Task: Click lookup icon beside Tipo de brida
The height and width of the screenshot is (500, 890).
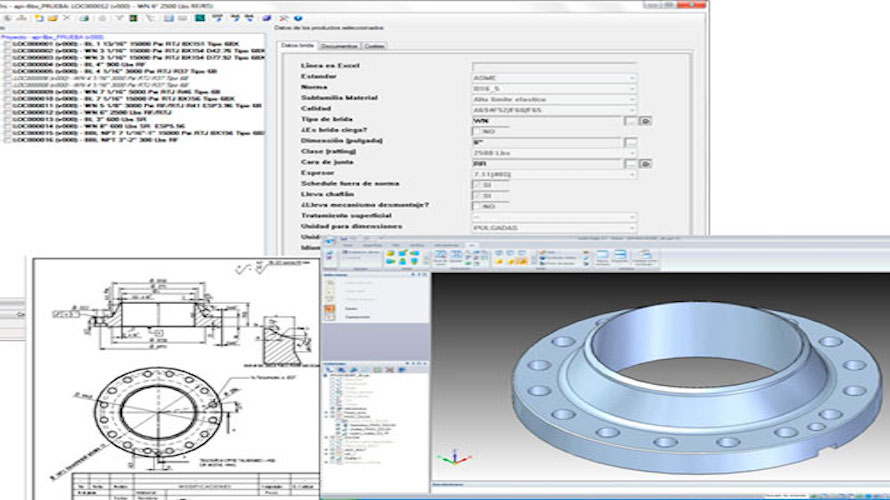Action: click(x=645, y=120)
